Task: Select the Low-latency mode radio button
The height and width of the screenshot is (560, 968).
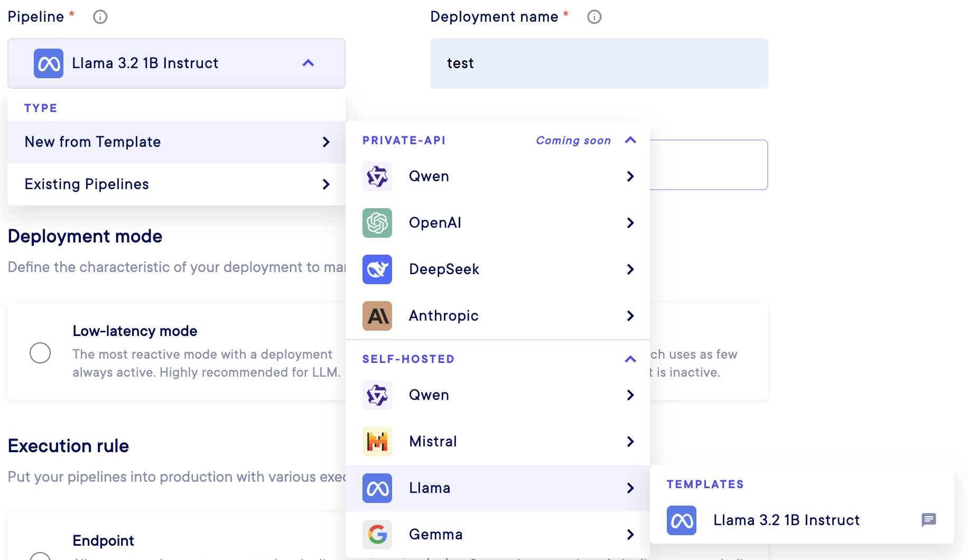Action: click(40, 353)
